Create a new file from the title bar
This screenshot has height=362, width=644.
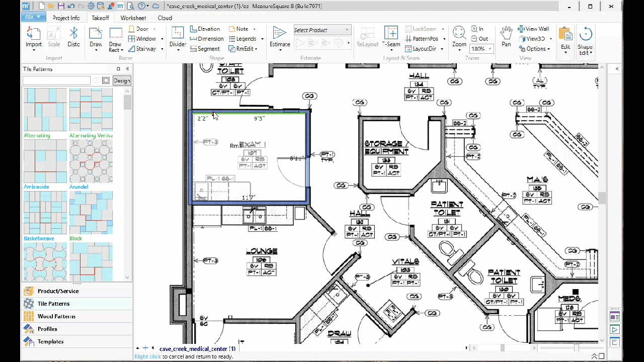[x=41, y=6]
